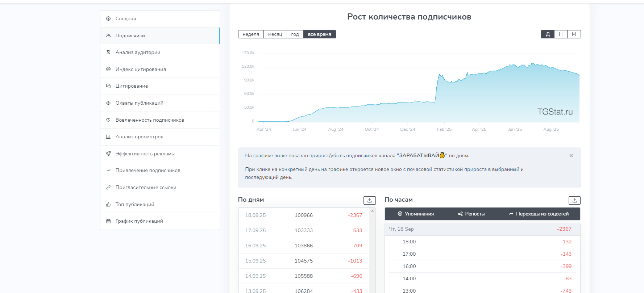Click the export icon above the 'По дням' table
The width and height of the screenshot is (644, 293).
pyautogui.click(x=369, y=200)
